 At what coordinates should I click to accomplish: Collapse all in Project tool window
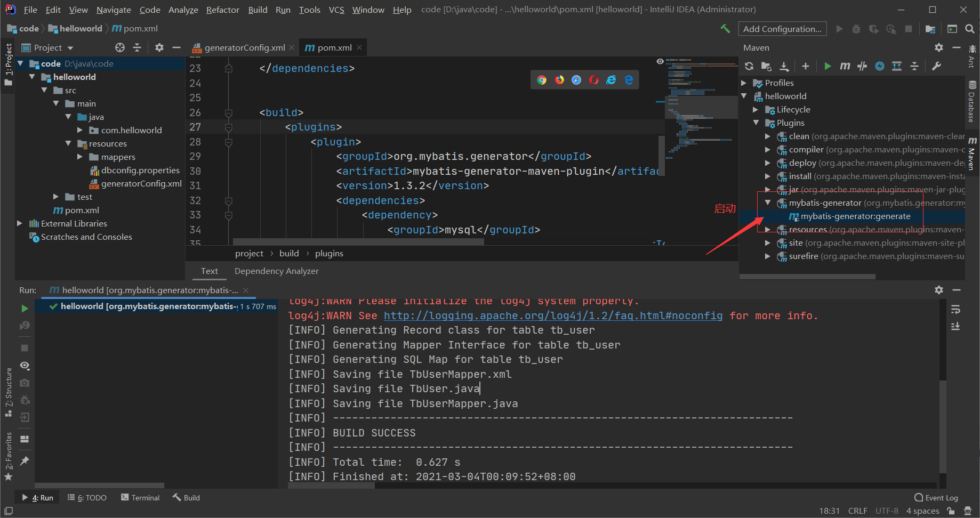coord(137,47)
